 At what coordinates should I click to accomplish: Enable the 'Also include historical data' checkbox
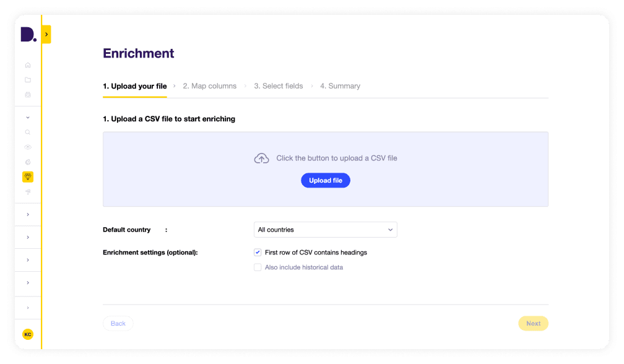pyautogui.click(x=258, y=267)
